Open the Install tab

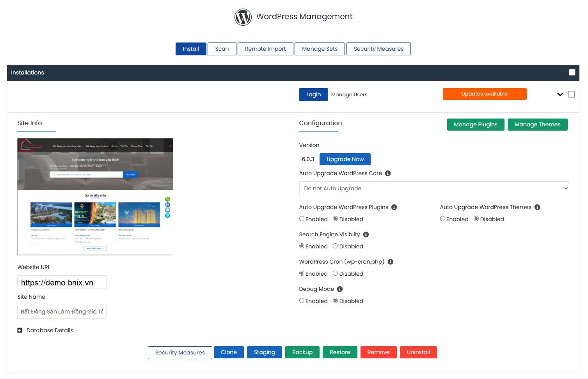pyautogui.click(x=191, y=49)
